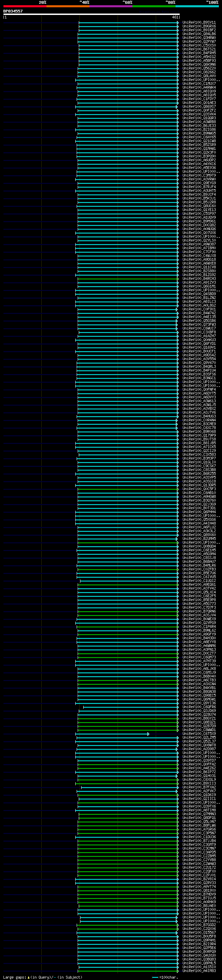This screenshot has width=222, height=980.
Task: Click the cyan ~100% identity legend segment
Action: tap(197, 6)
